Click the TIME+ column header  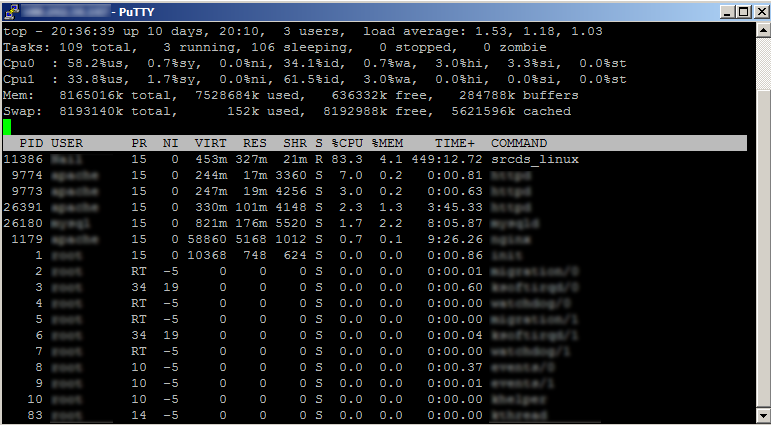[x=455, y=144]
